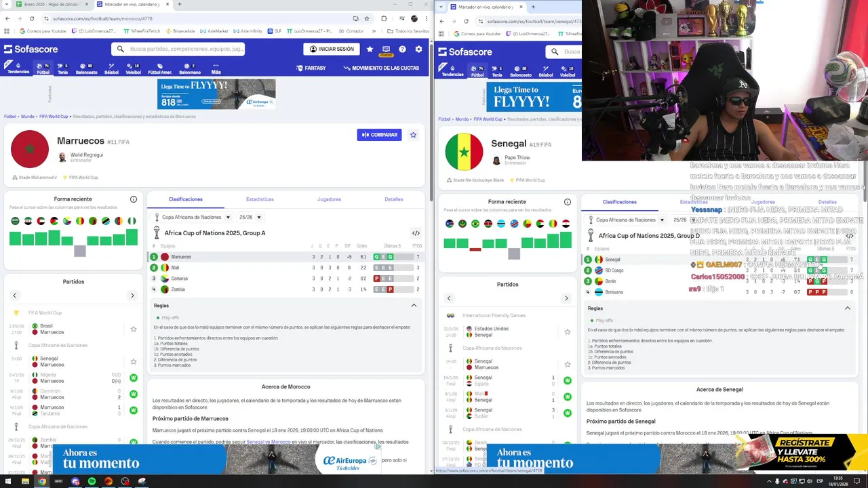Open new tab in left browser window

pyautogui.click(x=179, y=4)
